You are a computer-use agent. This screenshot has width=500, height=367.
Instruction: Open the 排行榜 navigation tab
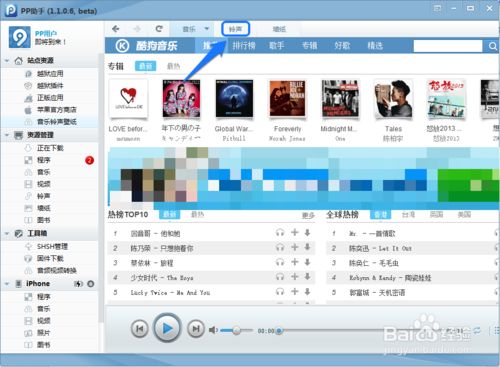tap(244, 45)
